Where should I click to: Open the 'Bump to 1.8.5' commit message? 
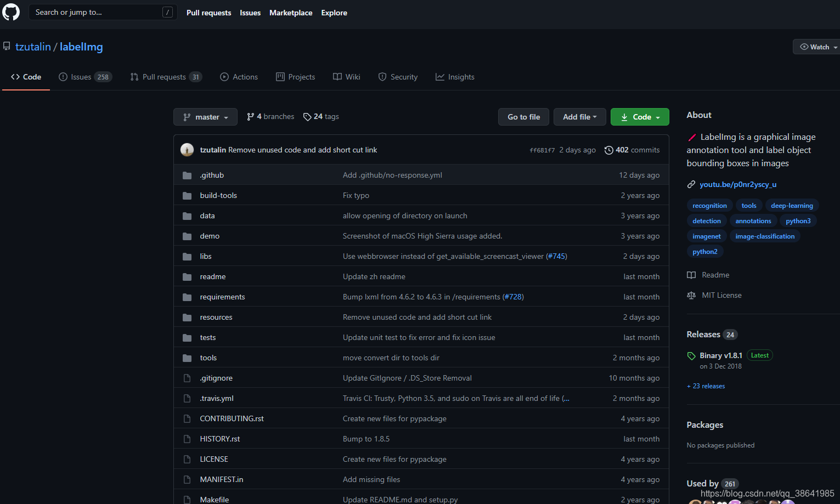pos(366,439)
